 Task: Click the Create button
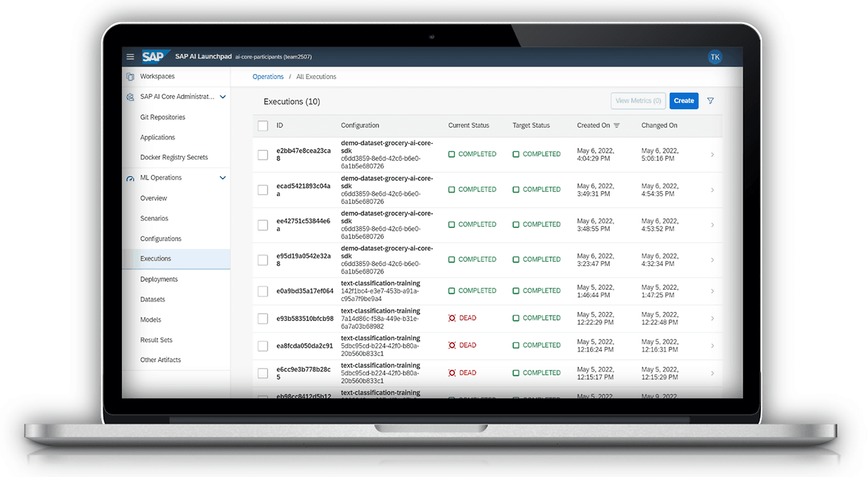tap(684, 101)
